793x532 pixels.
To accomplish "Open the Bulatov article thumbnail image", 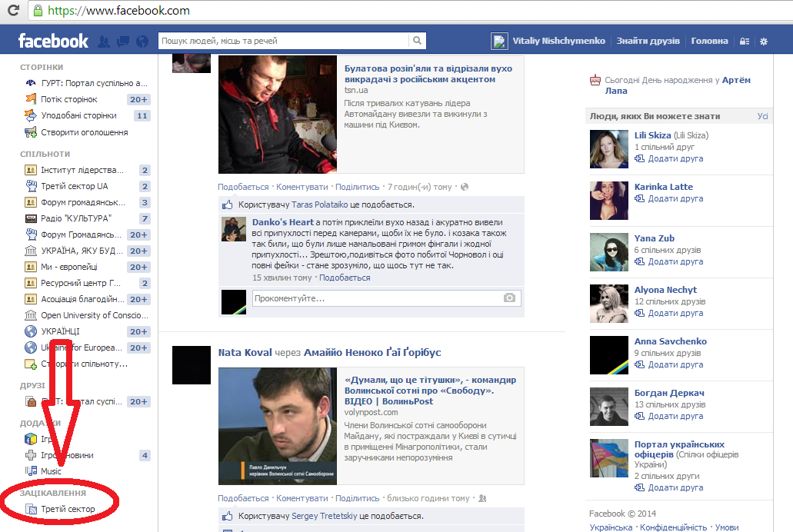I will point(278,115).
